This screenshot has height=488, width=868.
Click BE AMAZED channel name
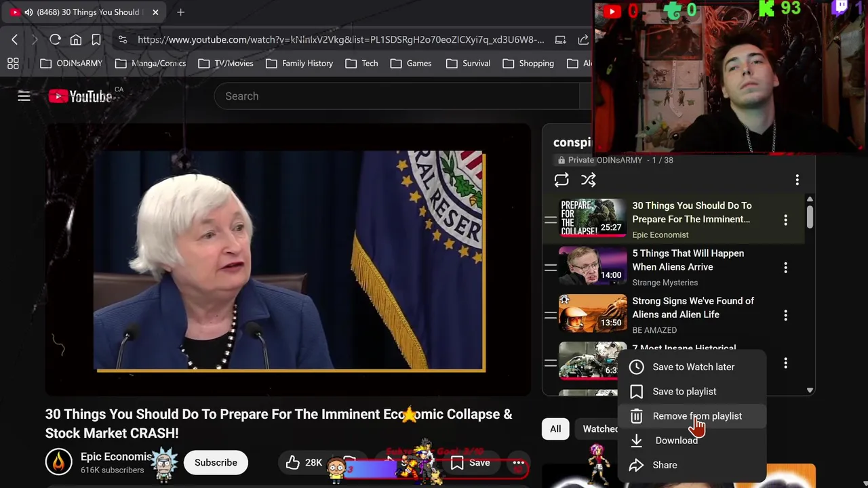pos(654,330)
